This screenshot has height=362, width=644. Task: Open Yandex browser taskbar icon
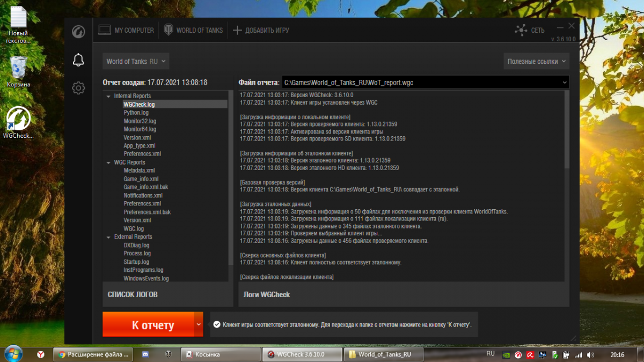(41, 354)
